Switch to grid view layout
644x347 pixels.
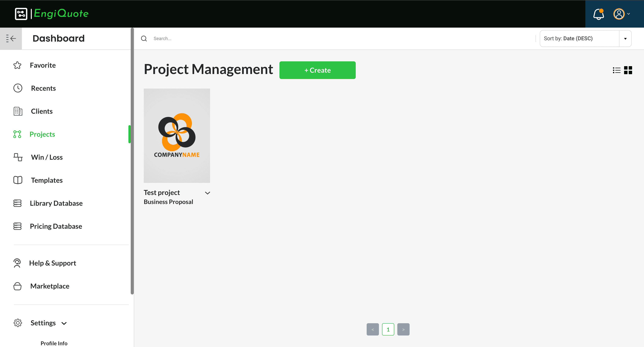628,70
